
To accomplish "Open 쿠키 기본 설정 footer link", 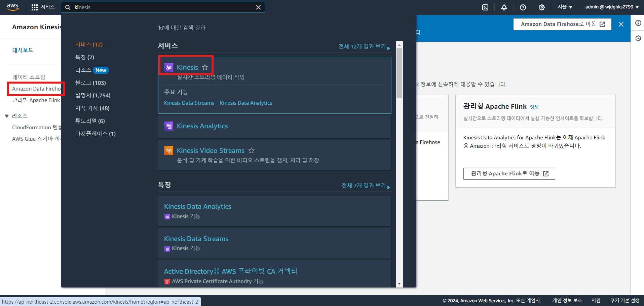I will (625, 301).
